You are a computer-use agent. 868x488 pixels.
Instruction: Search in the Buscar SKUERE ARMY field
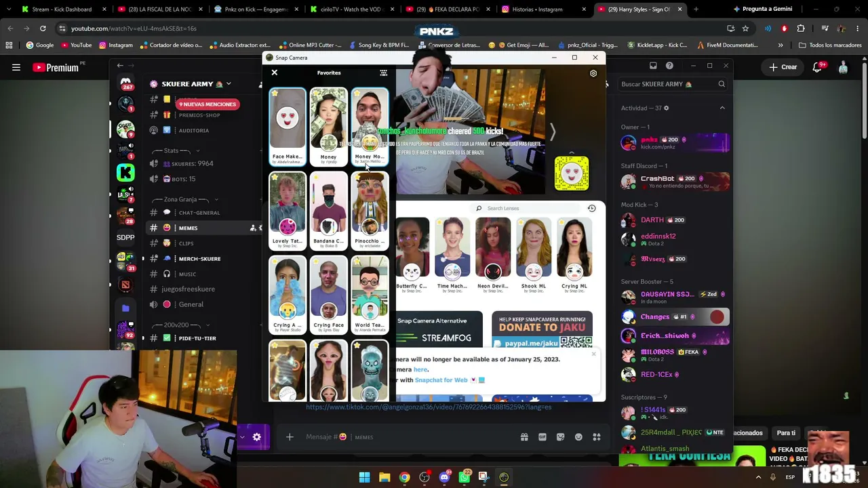[x=674, y=84]
